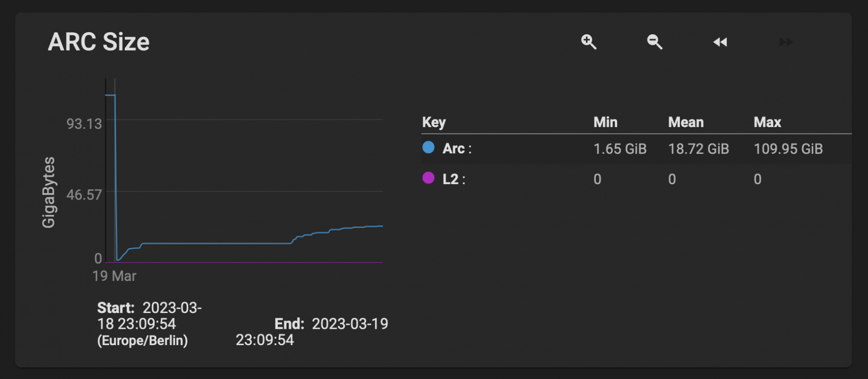Viewport: 868px width, 379px height.
Task: Zoom in on the ARC Size chart
Action: pos(589,42)
